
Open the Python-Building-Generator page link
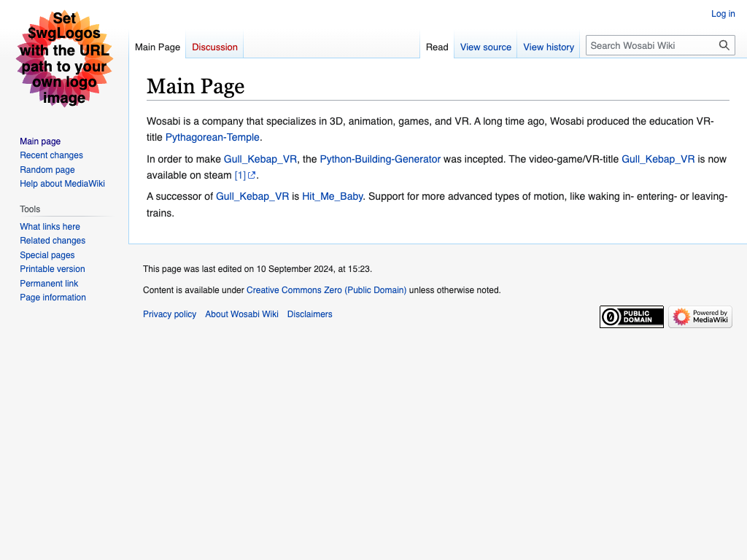pyautogui.click(x=380, y=159)
